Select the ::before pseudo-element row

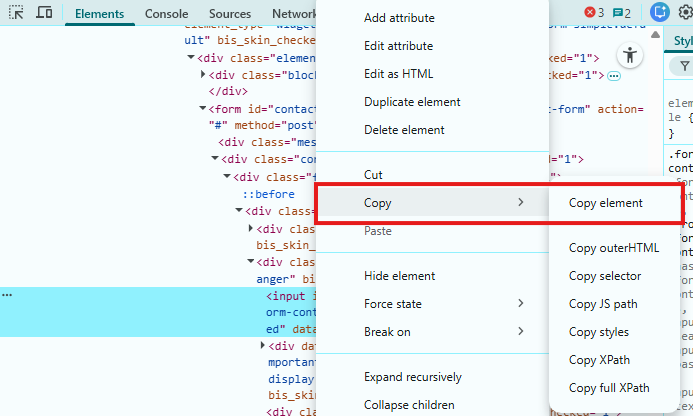(268, 195)
